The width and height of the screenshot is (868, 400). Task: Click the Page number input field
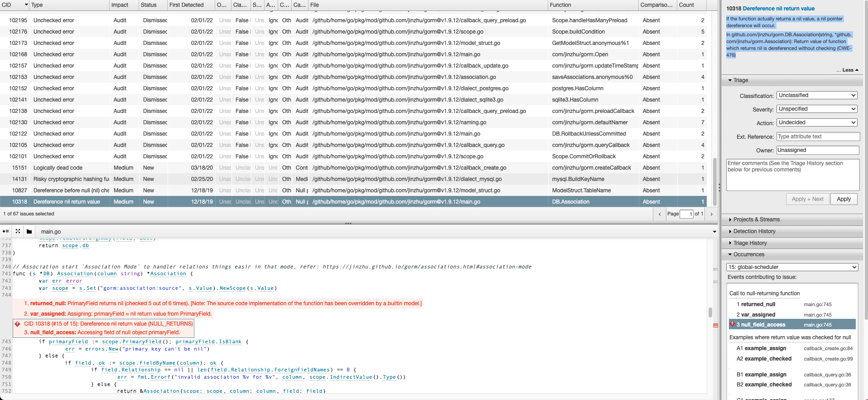pyautogui.click(x=686, y=214)
